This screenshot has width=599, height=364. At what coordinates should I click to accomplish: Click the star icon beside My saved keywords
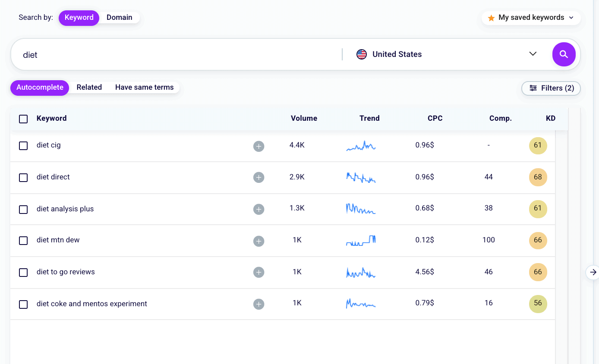point(490,18)
